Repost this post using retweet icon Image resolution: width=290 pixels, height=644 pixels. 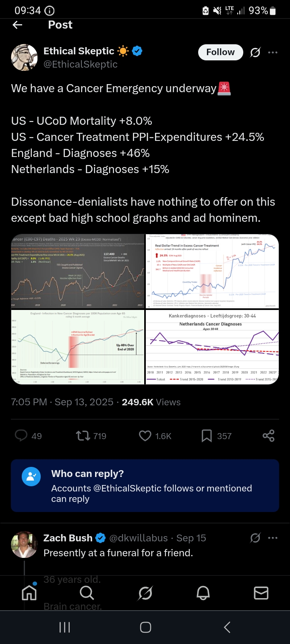pos(83,436)
